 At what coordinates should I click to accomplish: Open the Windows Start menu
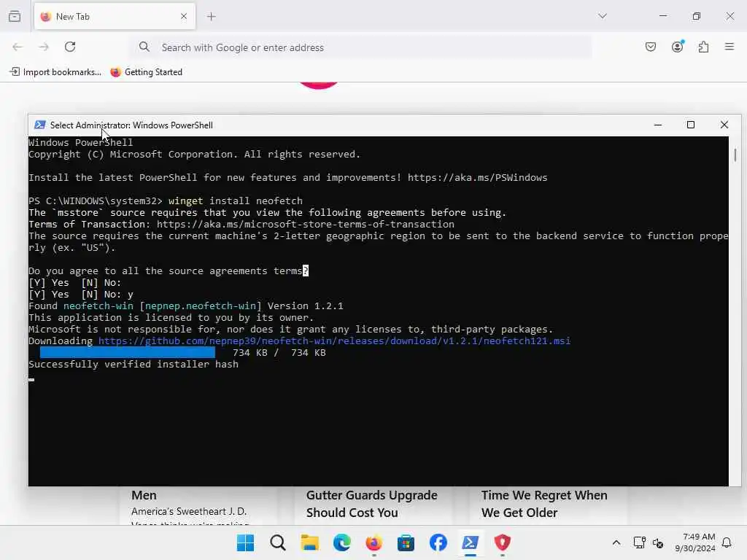click(x=245, y=542)
